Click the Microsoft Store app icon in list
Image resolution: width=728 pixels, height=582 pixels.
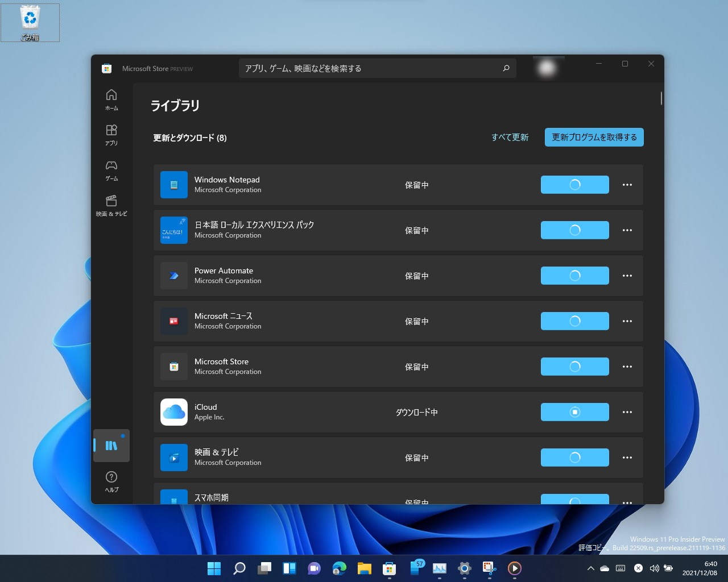[x=174, y=367]
